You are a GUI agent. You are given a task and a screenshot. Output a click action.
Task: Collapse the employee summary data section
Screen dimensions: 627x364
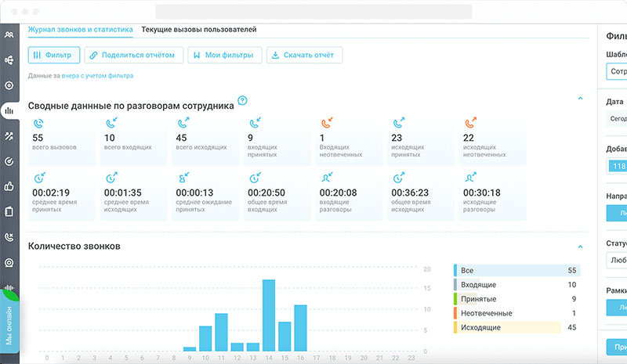pyautogui.click(x=580, y=99)
